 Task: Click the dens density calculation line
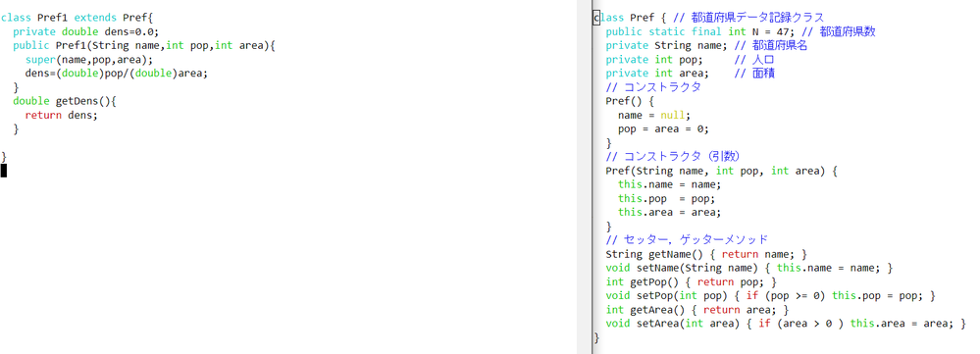click(117, 73)
